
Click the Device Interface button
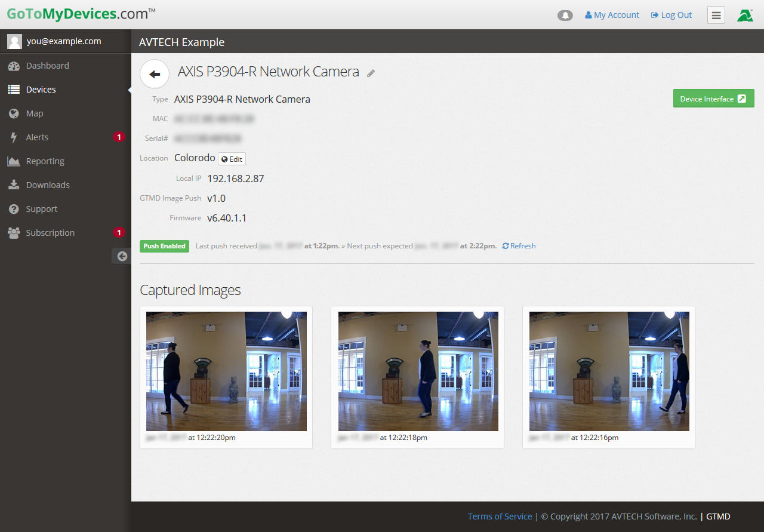pos(713,99)
